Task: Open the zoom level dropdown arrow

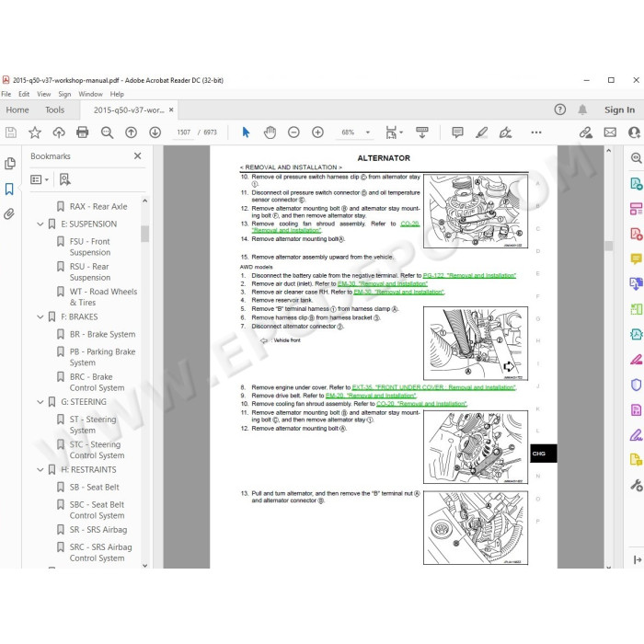Action: pyautogui.click(x=368, y=132)
